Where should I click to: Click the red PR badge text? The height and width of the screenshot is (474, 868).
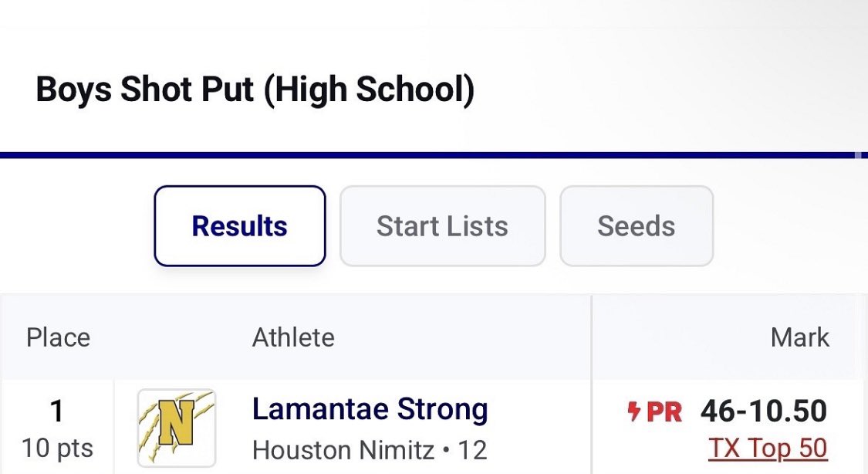664,412
